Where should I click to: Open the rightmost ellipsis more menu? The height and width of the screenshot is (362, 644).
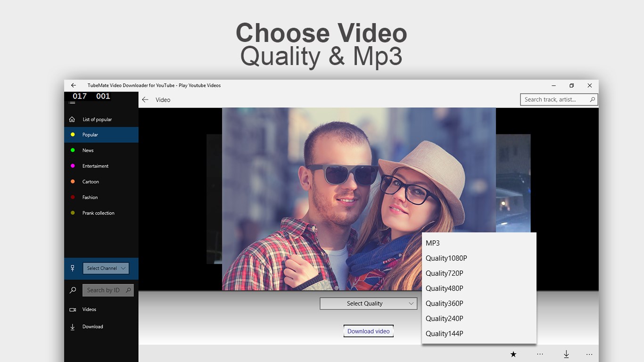589,354
